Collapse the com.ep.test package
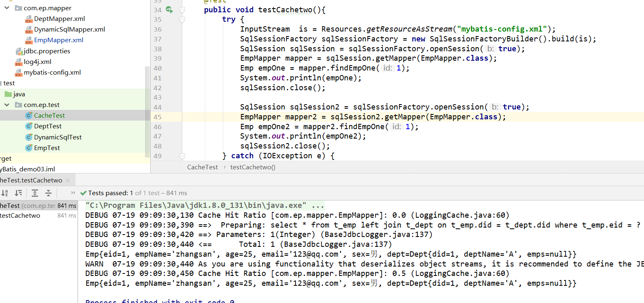 coord(7,105)
